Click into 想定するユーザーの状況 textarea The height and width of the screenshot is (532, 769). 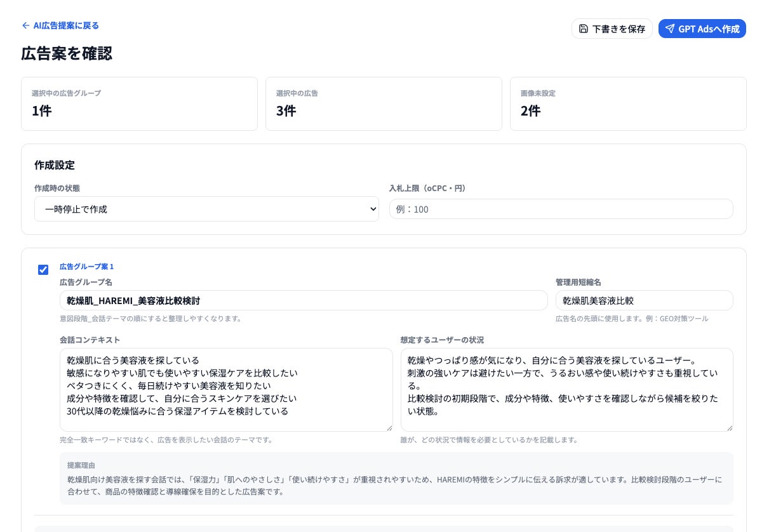pyautogui.click(x=566, y=390)
